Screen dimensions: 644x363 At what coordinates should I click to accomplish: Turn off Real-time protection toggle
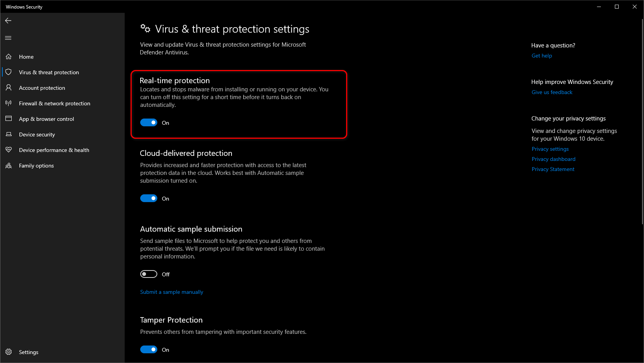click(x=149, y=123)
